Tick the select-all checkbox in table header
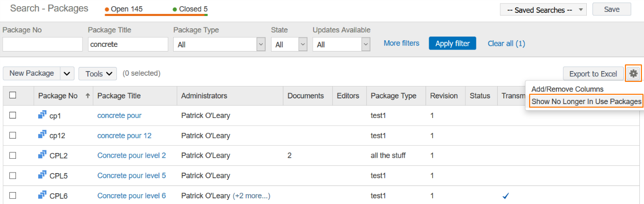This screenshot has height=204, width=644. 13,95
